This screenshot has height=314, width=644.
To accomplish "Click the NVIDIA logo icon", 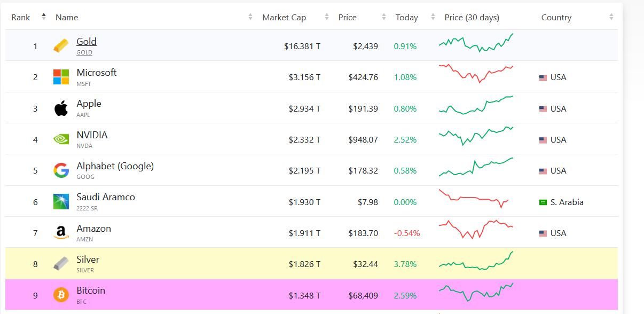I will click(x=61, y=139).
